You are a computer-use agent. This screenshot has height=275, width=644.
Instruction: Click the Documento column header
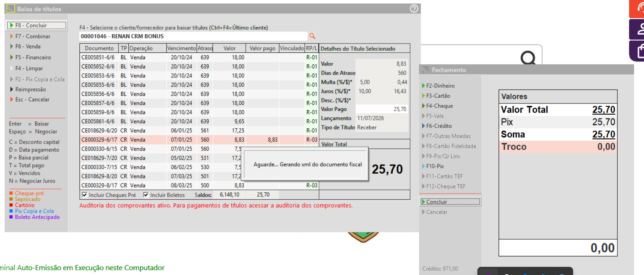pyautogui.click(x=99, y=48)
